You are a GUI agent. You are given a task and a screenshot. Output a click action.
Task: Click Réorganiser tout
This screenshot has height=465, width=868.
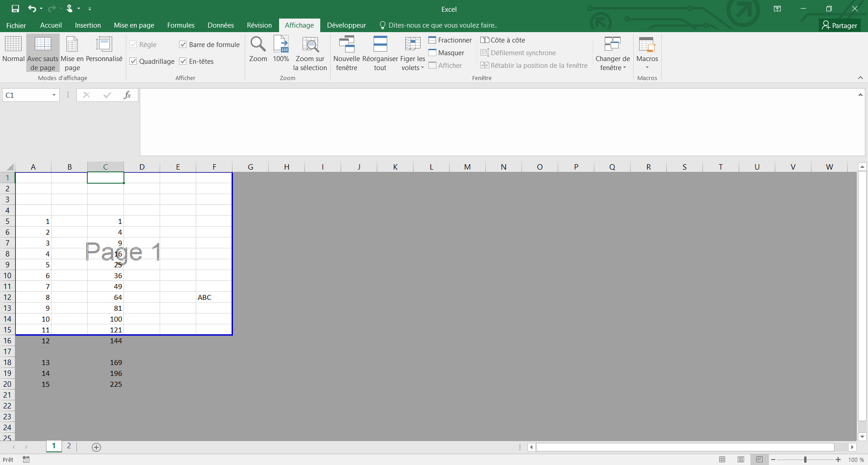(380, 53)
